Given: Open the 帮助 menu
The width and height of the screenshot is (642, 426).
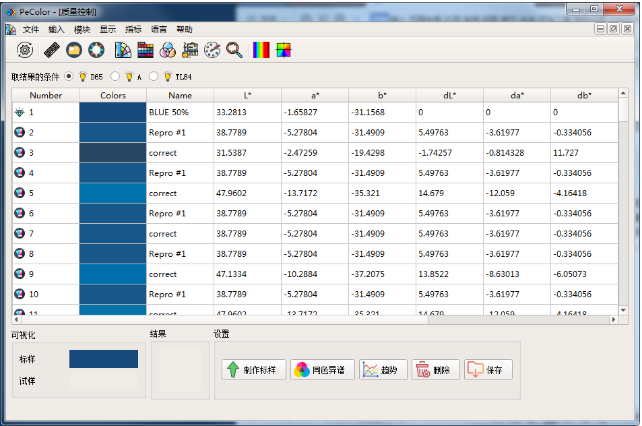Looking at the screenshot, I should (184, 29).
